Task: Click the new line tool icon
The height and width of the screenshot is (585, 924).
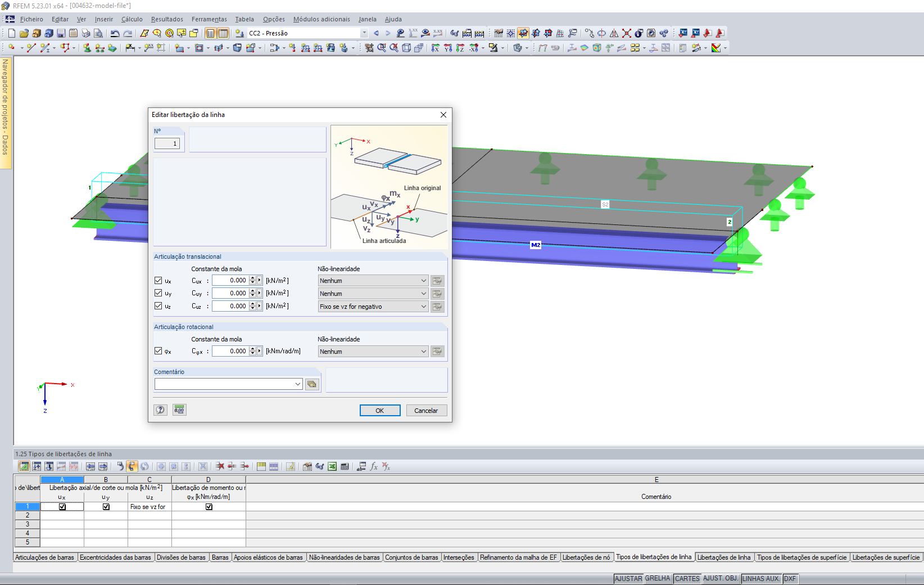Action: [31, 48]
